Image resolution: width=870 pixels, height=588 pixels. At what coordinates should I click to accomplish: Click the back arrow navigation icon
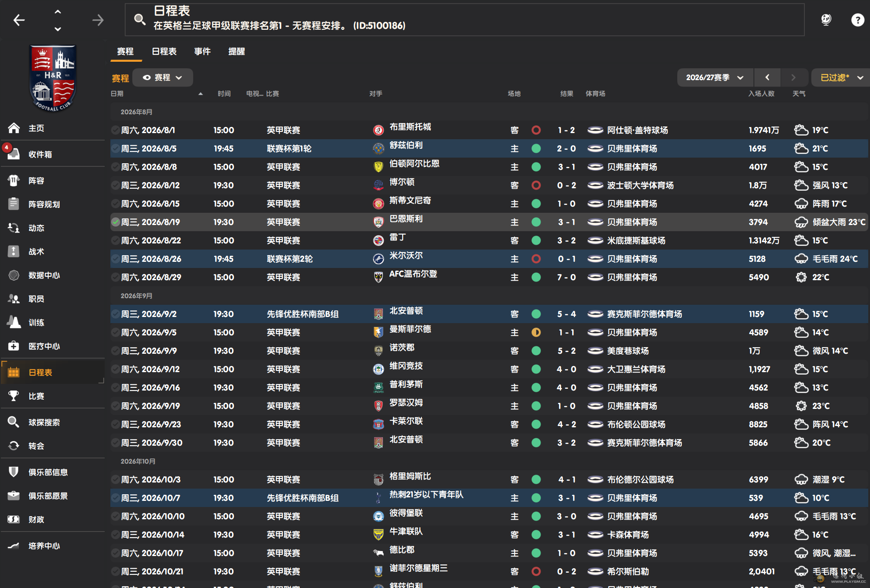pyautogui.click(x=19, y=20)
